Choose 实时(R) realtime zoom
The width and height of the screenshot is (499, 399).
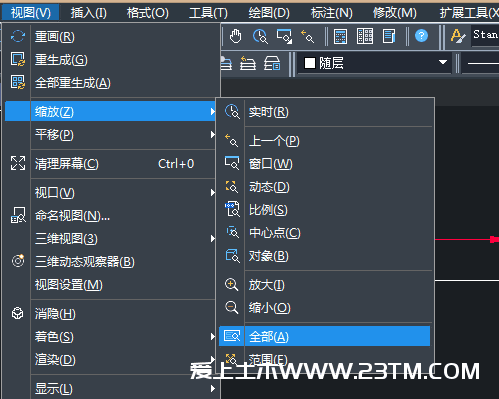click(269, 112)
